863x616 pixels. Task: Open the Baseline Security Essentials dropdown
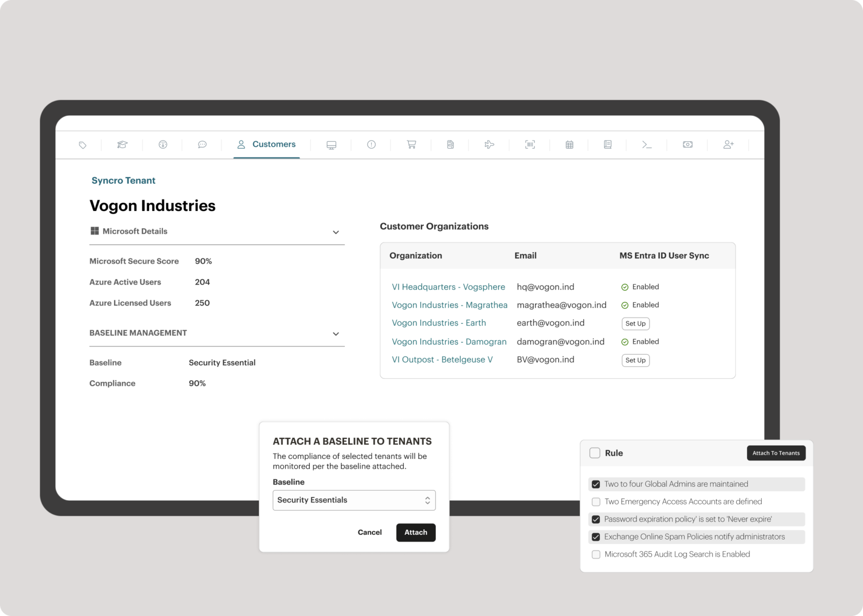(x=353, y=500)
